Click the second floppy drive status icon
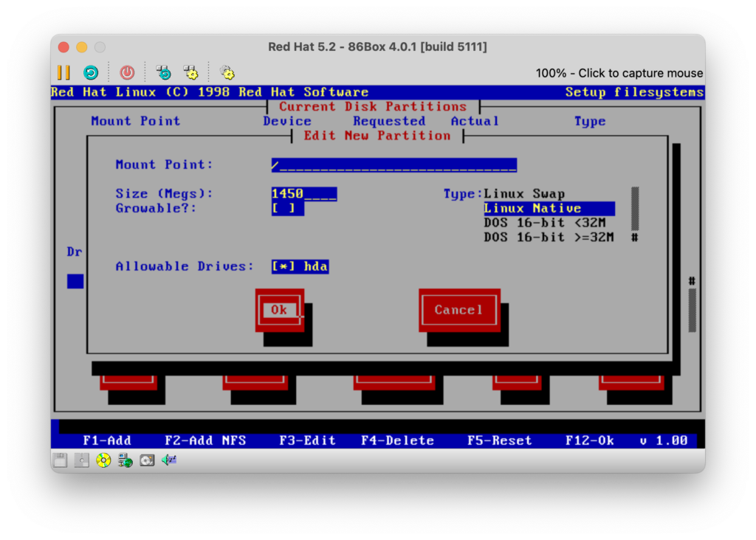756x540 pixels. (81, 460)
